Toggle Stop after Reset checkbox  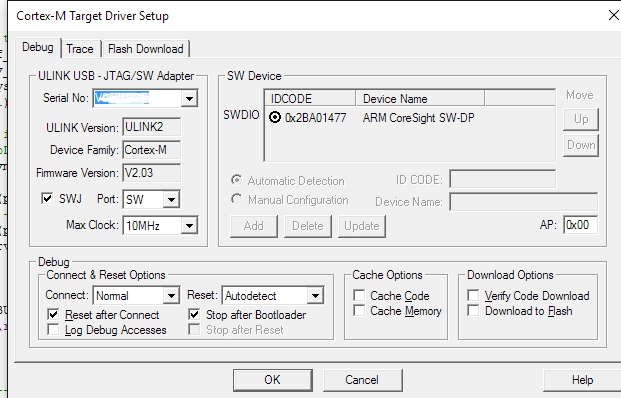[194, 329]
